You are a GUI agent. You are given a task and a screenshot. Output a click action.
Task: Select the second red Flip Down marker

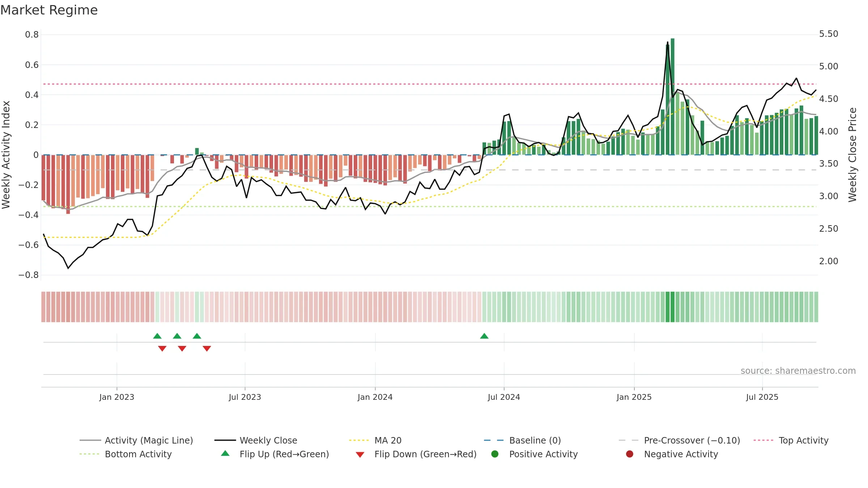point(182,348)
